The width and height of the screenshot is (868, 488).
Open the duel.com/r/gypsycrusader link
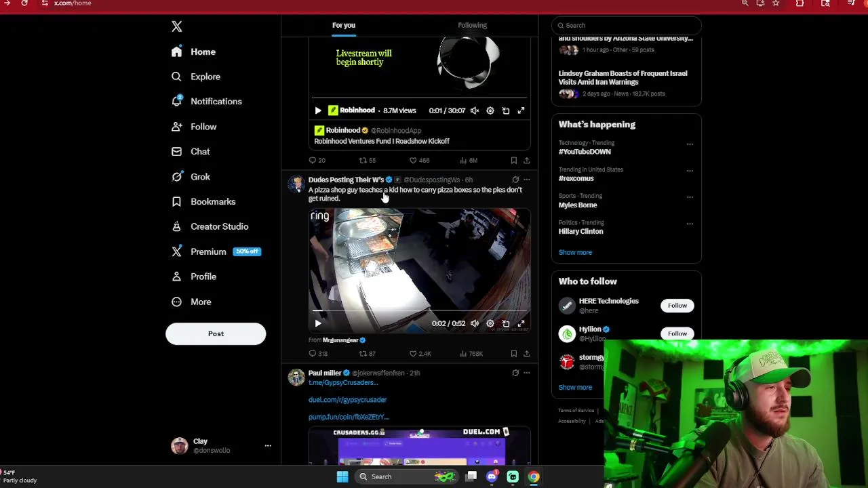coord(347,400)
